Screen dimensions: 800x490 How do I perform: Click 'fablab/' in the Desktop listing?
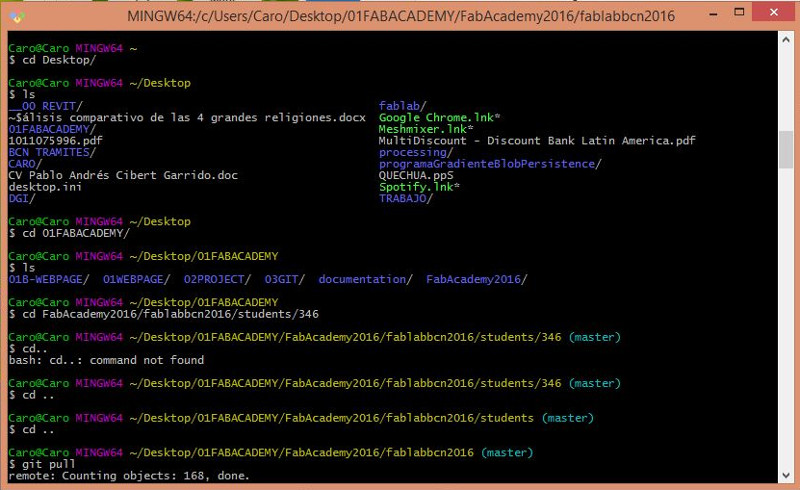[402, 106]
